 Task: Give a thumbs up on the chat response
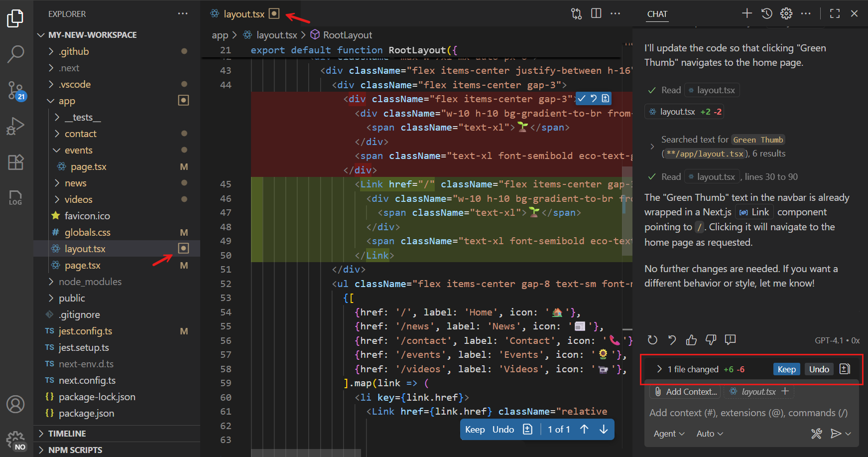(691, 340)
